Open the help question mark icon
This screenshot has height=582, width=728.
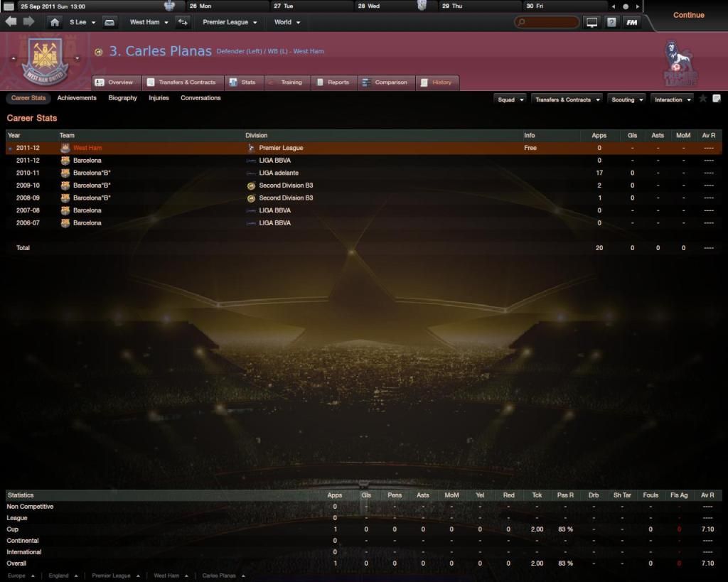click(611, 22)
